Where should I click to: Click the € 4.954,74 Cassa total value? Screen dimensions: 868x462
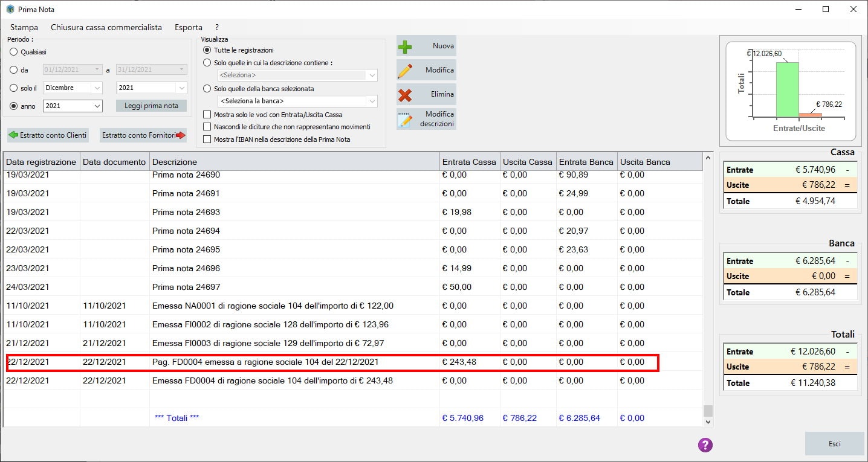(815, 201)
